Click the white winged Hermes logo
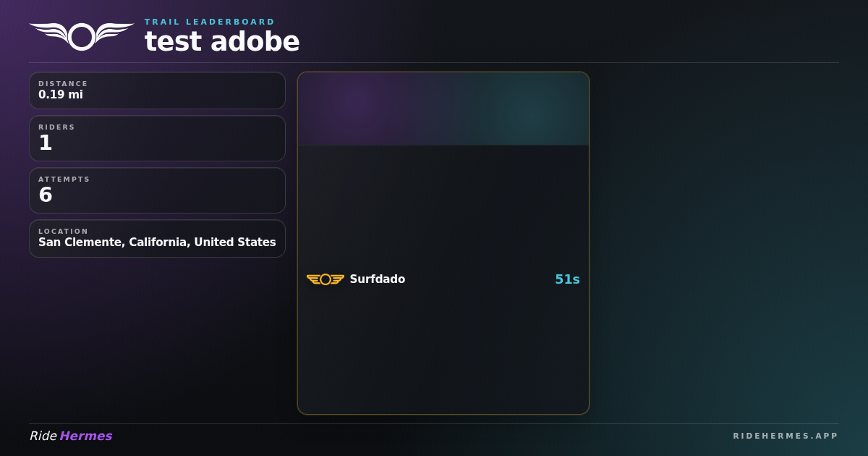Screen dimensions: 868x456 pos(82,36)
